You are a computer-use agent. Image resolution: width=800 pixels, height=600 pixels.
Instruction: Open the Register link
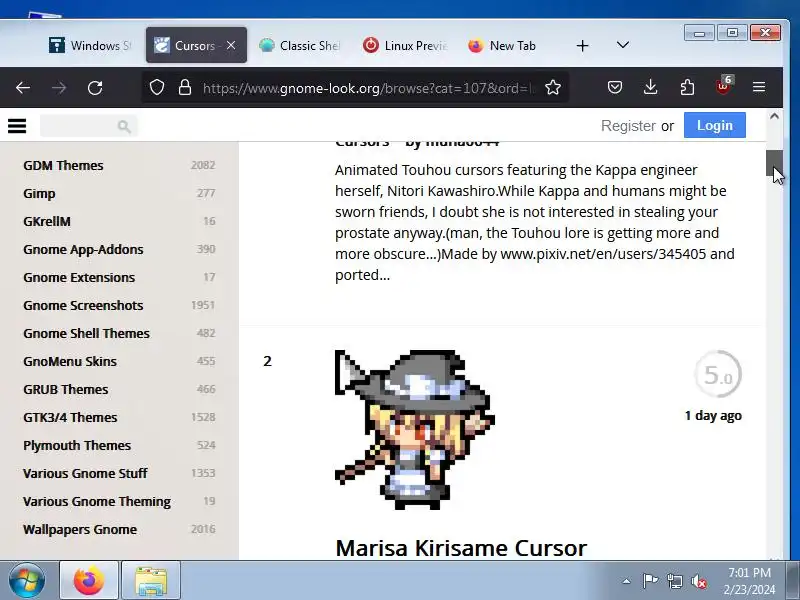coord(628,126)
